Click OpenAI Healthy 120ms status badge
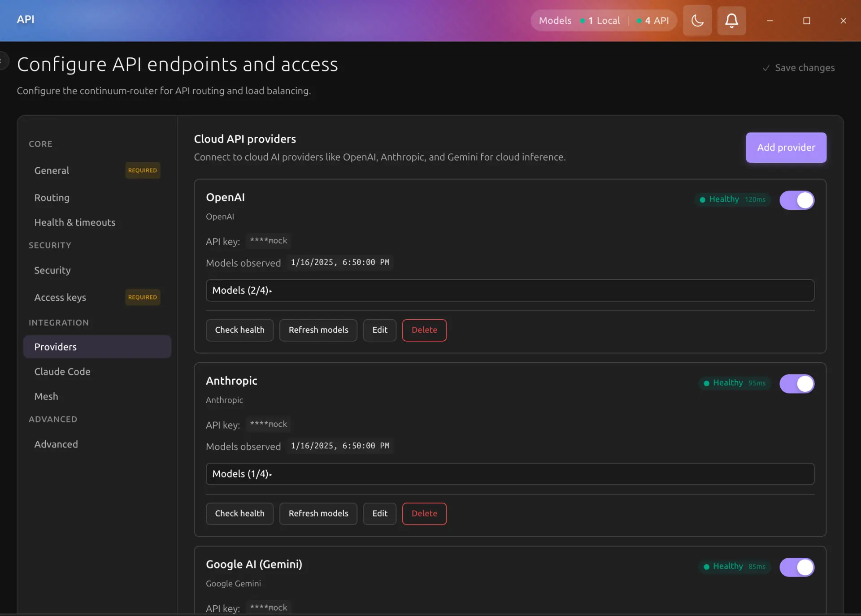861x616 pixels. click(733, 200)
